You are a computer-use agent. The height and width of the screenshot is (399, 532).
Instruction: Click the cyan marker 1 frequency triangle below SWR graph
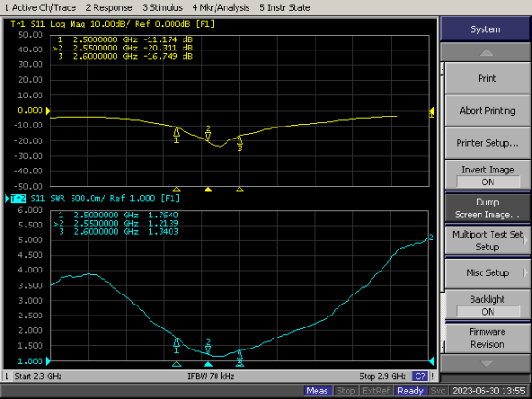(176, 364)
